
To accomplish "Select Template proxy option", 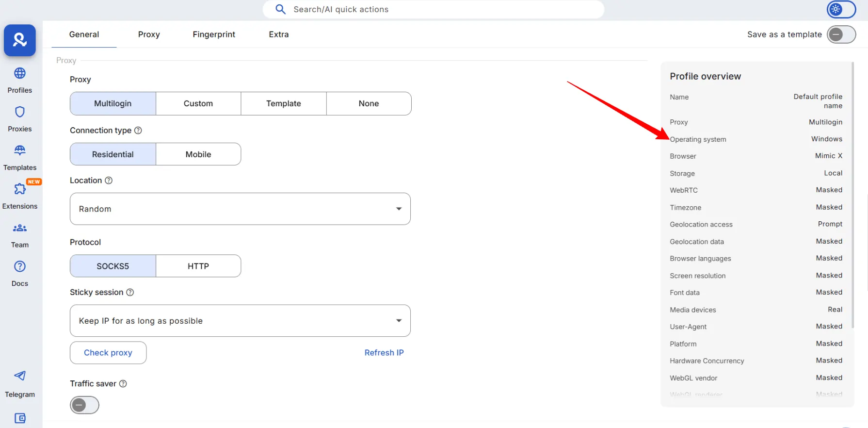I will coord(284,103).
